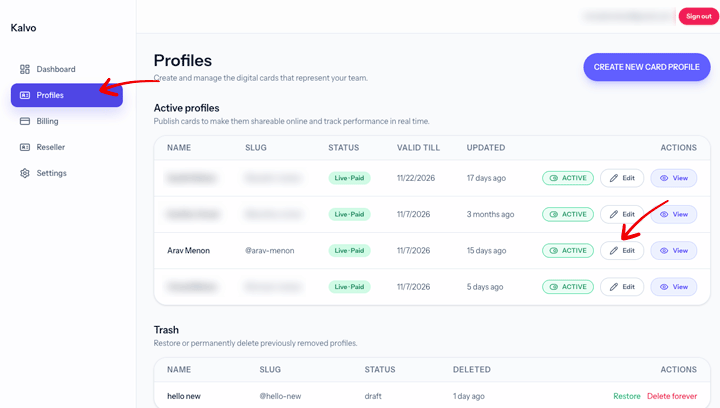
Task: Edit the profile updated 3 months ago
Action: (x=622, y=214)
